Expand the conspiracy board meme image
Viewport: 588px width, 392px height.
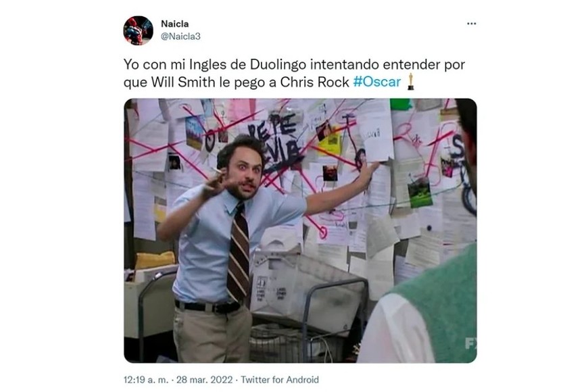300,230
